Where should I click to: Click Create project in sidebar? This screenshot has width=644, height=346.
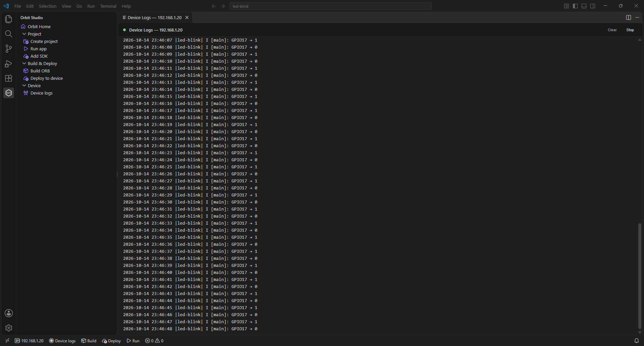coord(41,41)
